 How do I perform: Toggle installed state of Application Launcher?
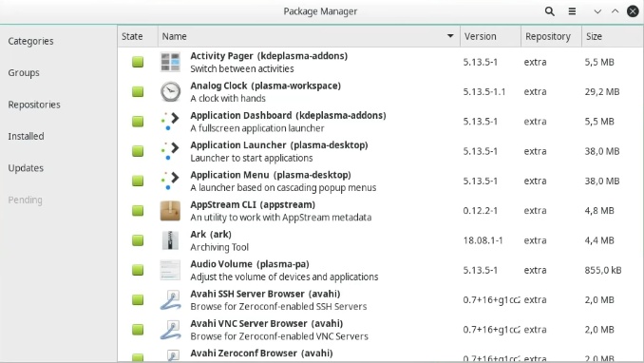138,151
